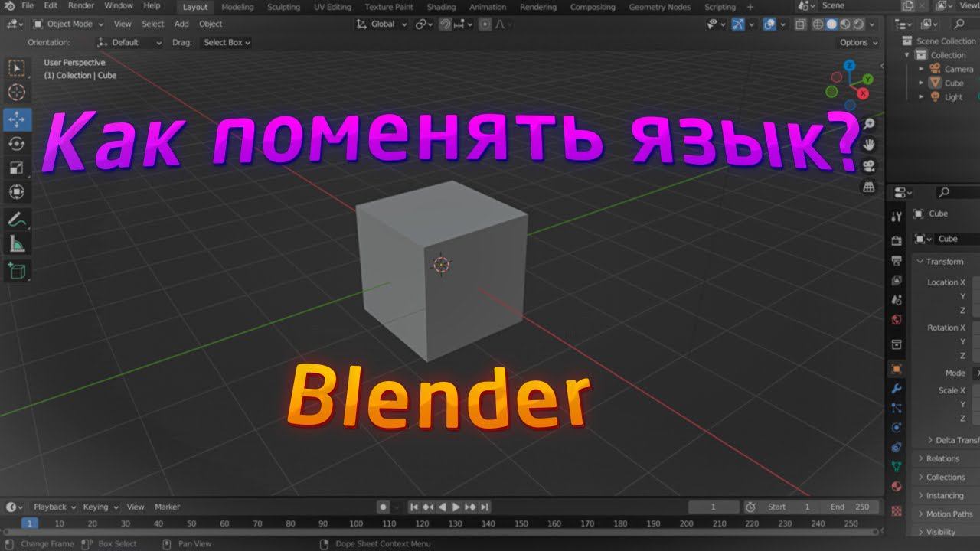Image resolution: width=980 pixels, height=551 pixels.
Task: Open the Object Constraints properties tab
Action: [x=897, y=447]
